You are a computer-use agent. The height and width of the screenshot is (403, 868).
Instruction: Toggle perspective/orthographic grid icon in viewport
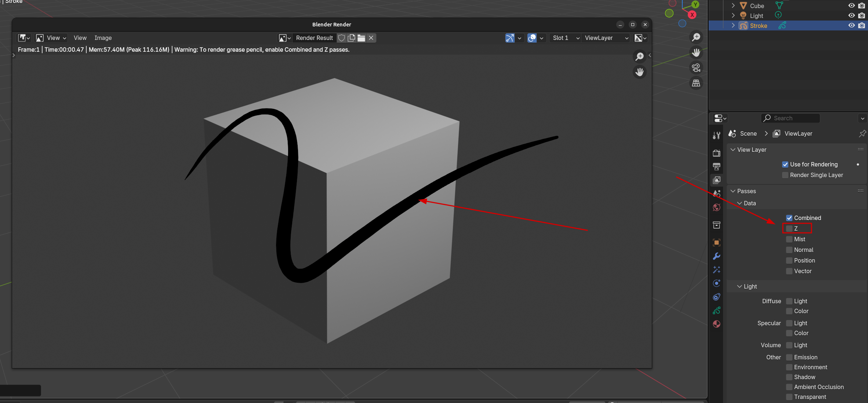(696, 83)
